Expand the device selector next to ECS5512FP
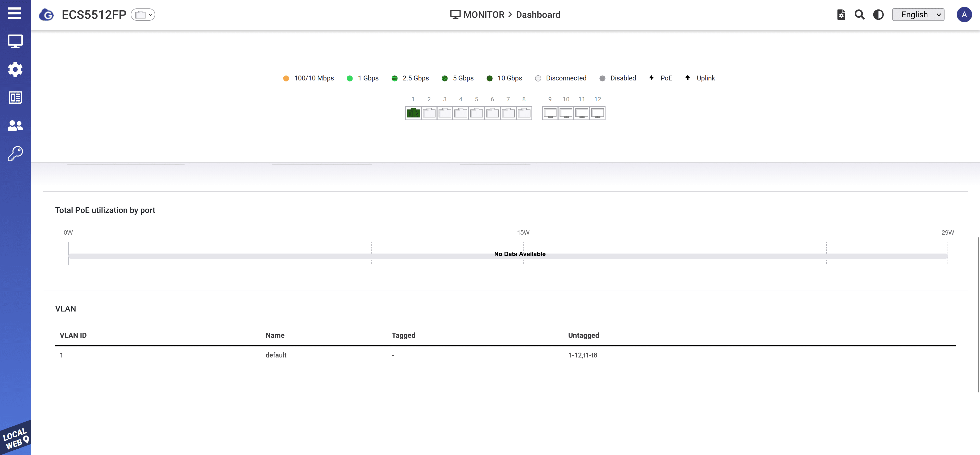Screen dimensions: 980x455 [x=143, y=15]
